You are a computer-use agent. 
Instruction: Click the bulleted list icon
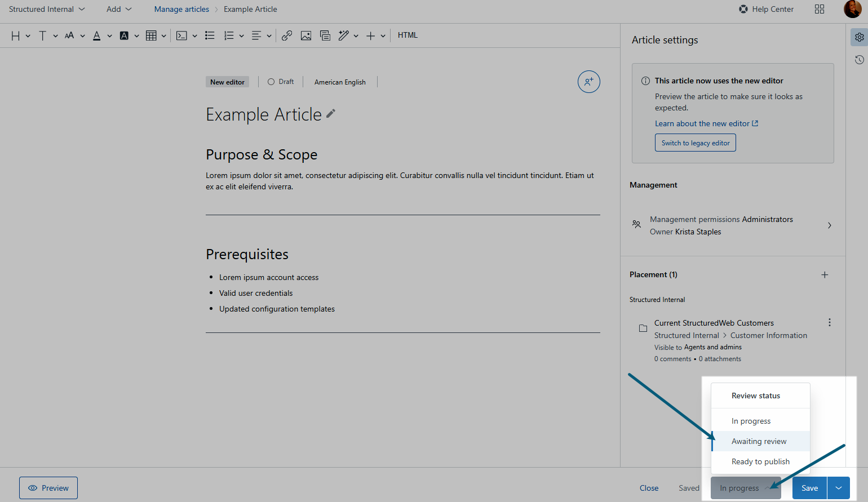coord(210,35)
